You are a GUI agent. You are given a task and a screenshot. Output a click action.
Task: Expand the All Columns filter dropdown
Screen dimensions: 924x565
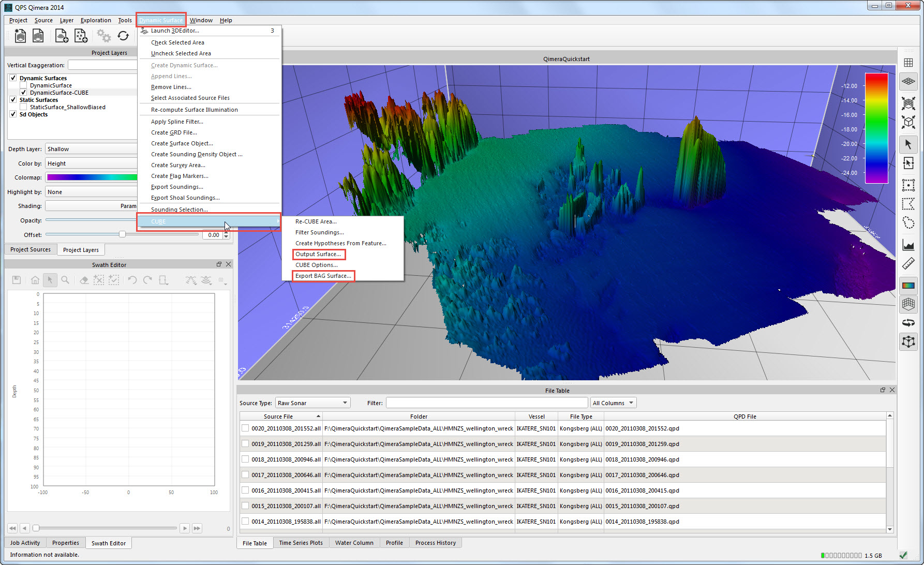click(x=613, y=403)
